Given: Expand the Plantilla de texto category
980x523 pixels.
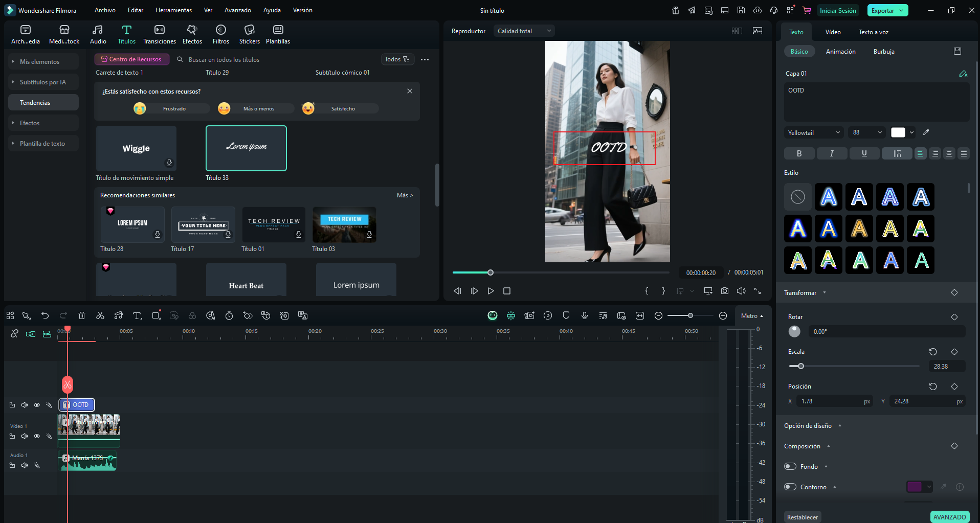Looking at the screenshot, I should (x=42, y=144).
